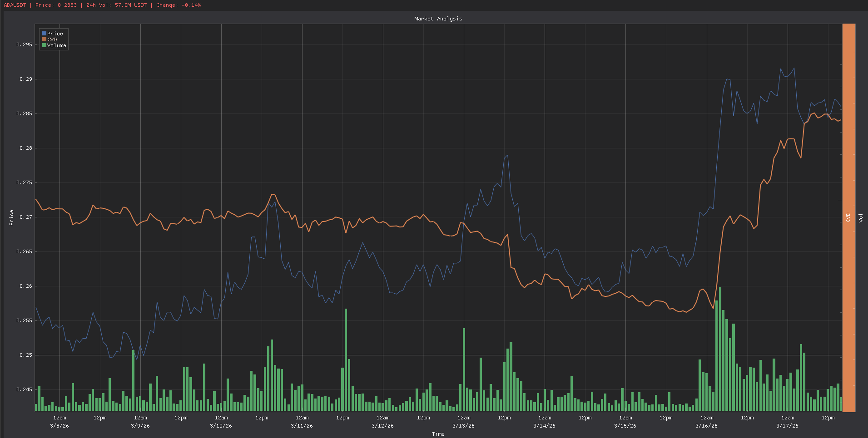Click the 3/11/26 date label
Screen dimensions: 868x438
[x=302, y=426]
